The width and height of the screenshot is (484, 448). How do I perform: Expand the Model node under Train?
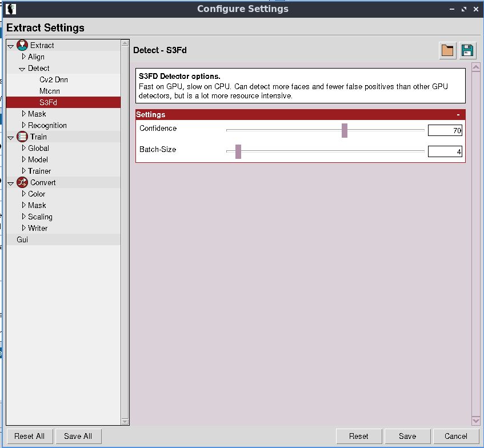[24, 159]
